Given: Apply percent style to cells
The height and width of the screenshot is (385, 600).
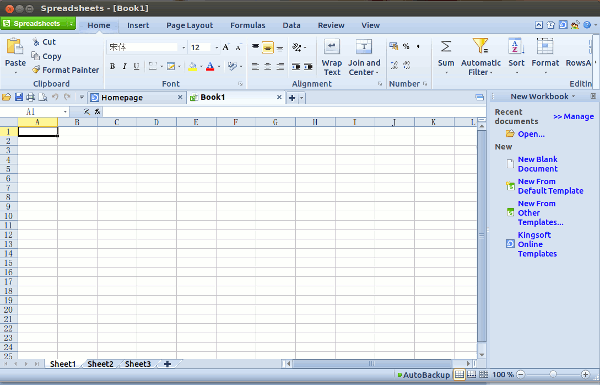Looking at the screenshot, I should tap(406, 46).
